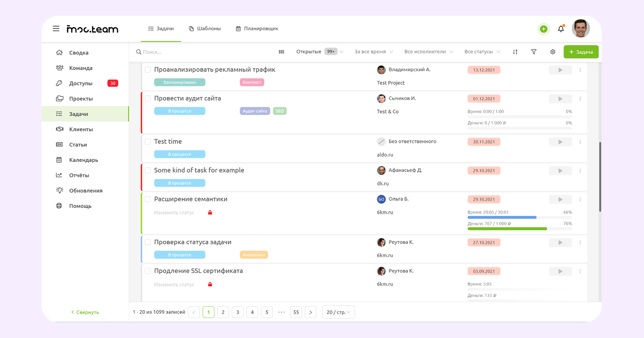Collapse sidebar with Свернуть link
The image size is (644, 338).
pos(85,312)
